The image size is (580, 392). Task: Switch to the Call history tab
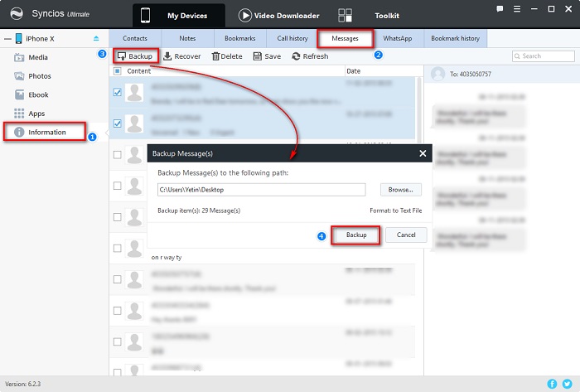tap(292, 38)
